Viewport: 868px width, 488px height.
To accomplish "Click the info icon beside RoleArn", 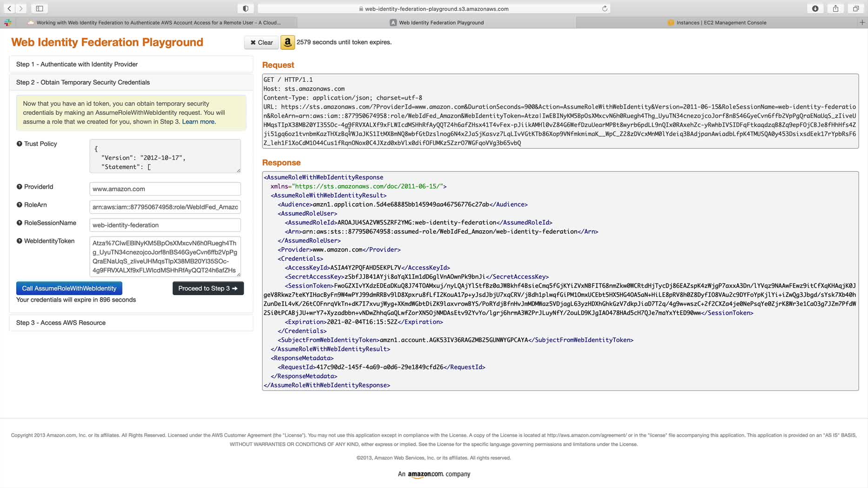I will click(20, 205).
